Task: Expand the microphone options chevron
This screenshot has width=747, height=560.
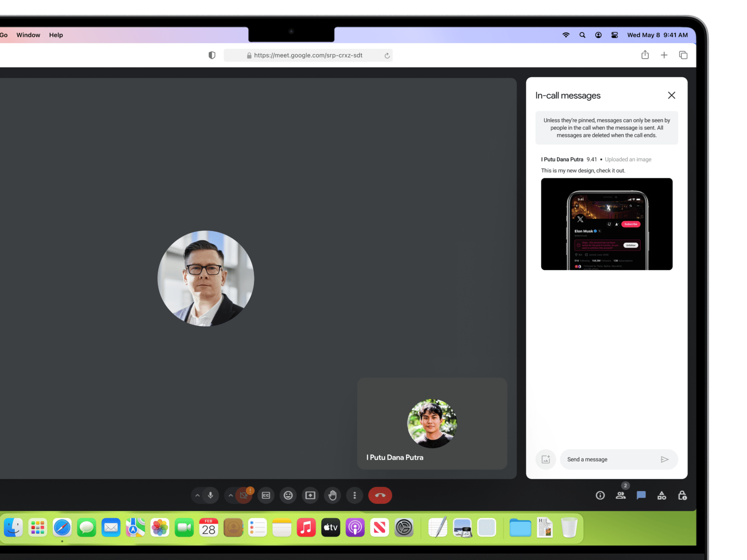Action: tap(198, 495)
